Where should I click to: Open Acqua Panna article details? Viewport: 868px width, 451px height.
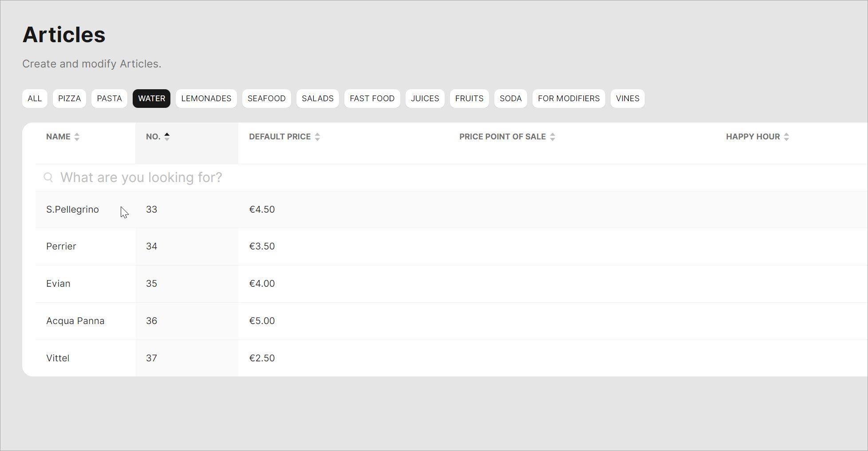pos(75,321)
